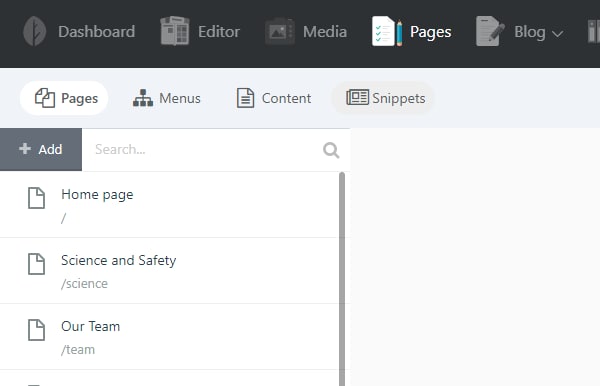The image size is (600, 386).
Task: Click the '/science' URL text
Action: tap(85, 284)
